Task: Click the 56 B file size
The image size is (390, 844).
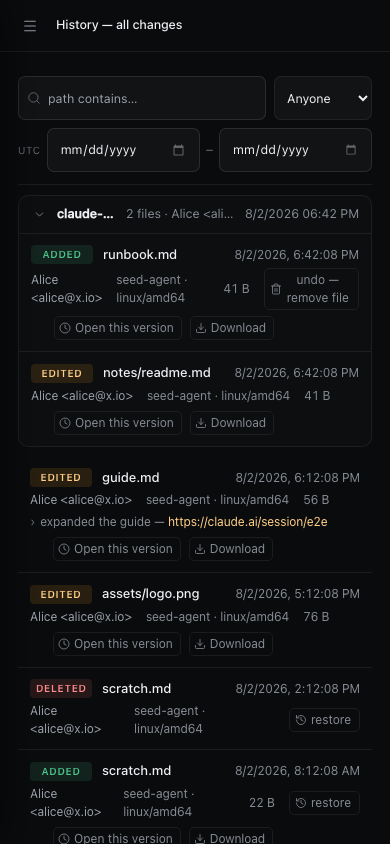Action: point(316,500)
